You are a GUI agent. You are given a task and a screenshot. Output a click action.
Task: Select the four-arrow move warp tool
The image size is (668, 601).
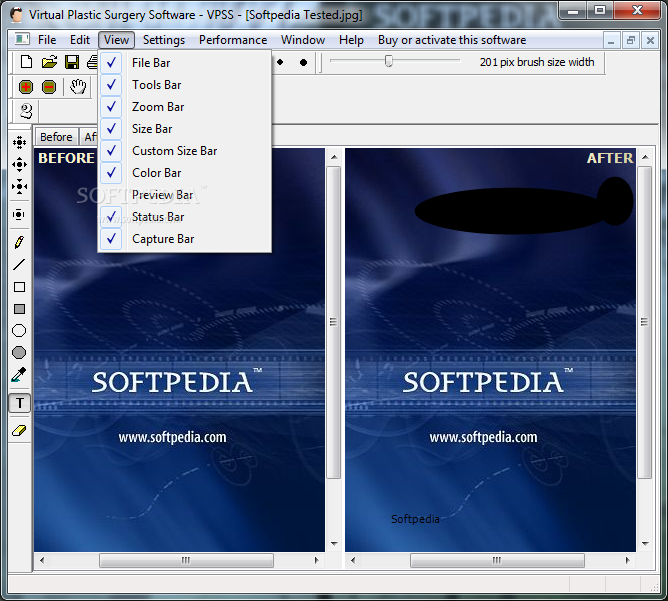point(19,164)
